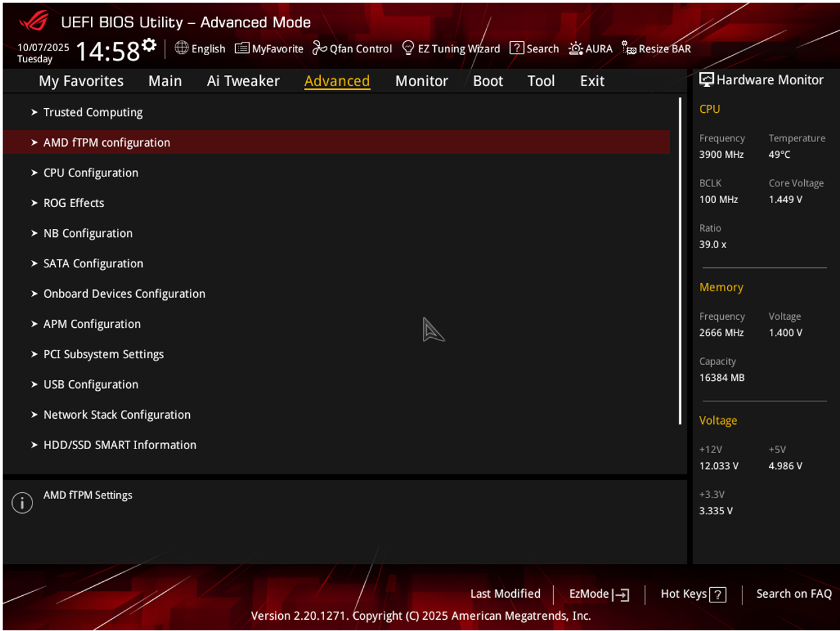The height and width of the screenshot is (631, 840).
Task: Expand CPU Configuration submenu
Action: click(90, 173)
